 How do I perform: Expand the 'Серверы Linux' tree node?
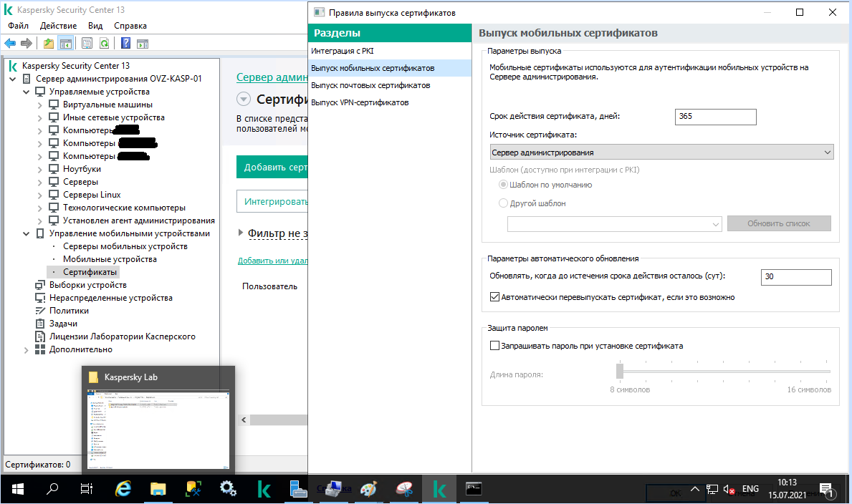[x=39, y=195]
